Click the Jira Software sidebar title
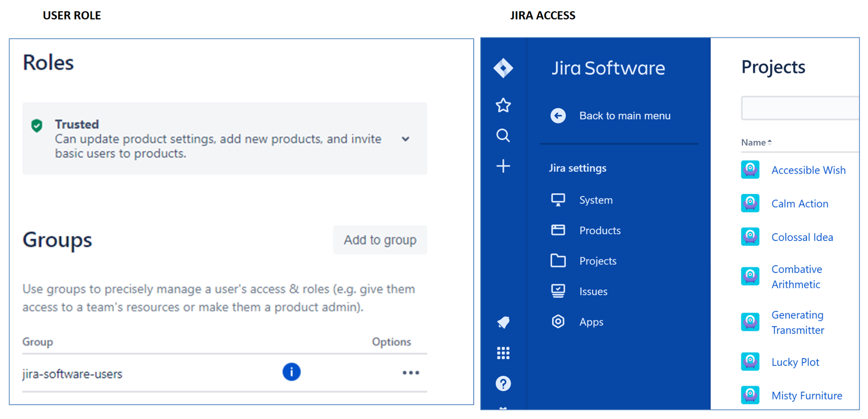 click(608, 68)
